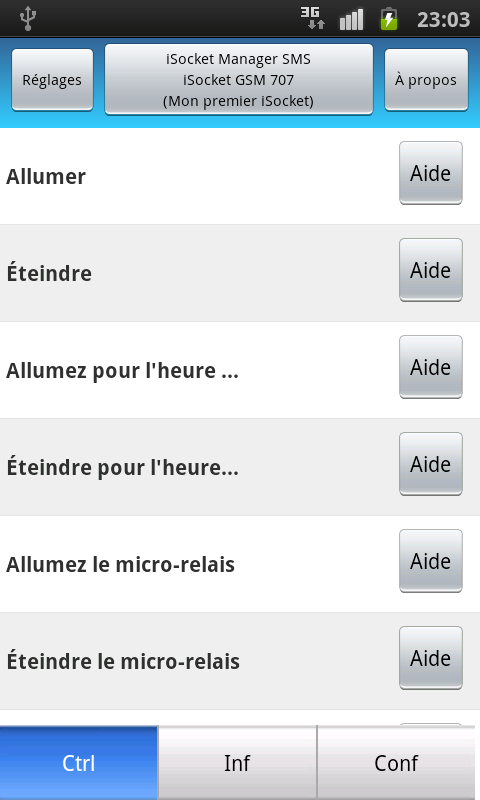Tap the 23:03 clock in status bar
480x800 pixels.
pos(443,19)
